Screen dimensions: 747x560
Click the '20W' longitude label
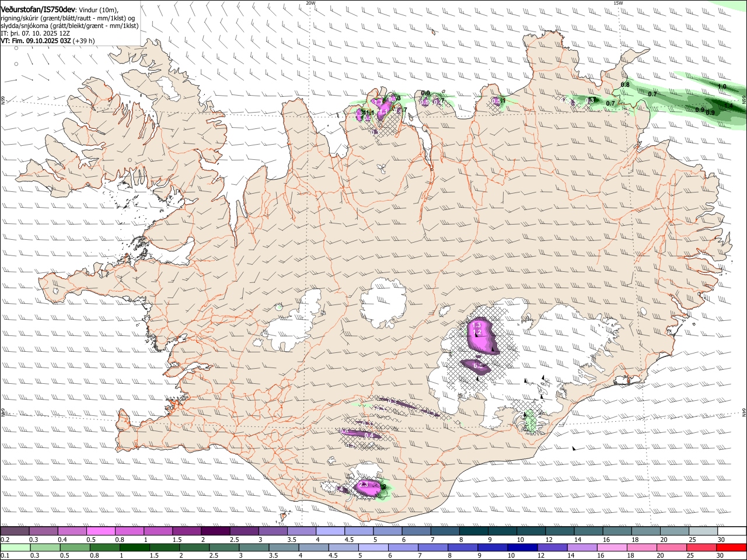[x=311, y=3]
